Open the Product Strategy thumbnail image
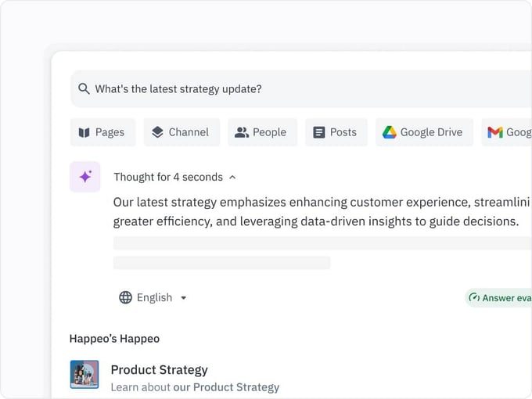This screenshot has width=532, height=399. pyautogui.click(x=84, y=374)
